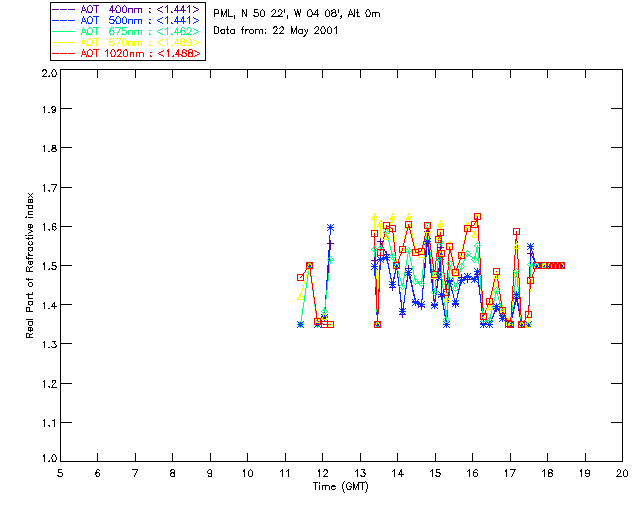Click the first red square data point near 11.5h
The width and height of the screenshot is (640, 512).
[x=300, y=277]
